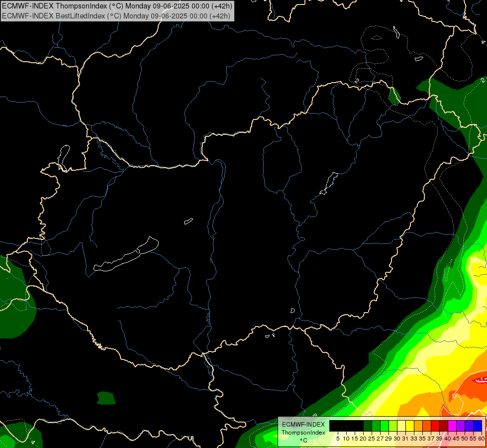Click the legend scale value 20

click(363, 439)
